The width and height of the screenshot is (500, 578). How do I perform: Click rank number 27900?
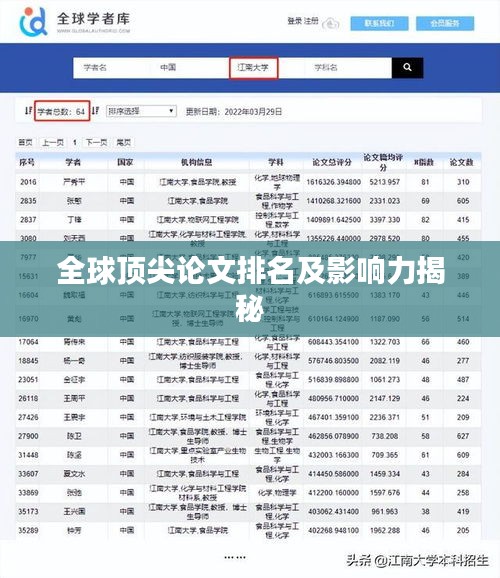pyautogui.click(x=28, y=436)
